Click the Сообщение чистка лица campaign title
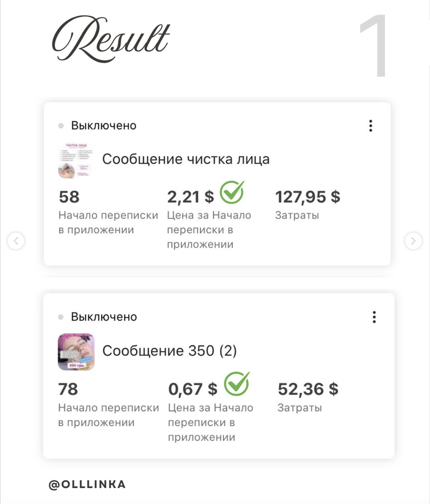 tap(186, 159)
